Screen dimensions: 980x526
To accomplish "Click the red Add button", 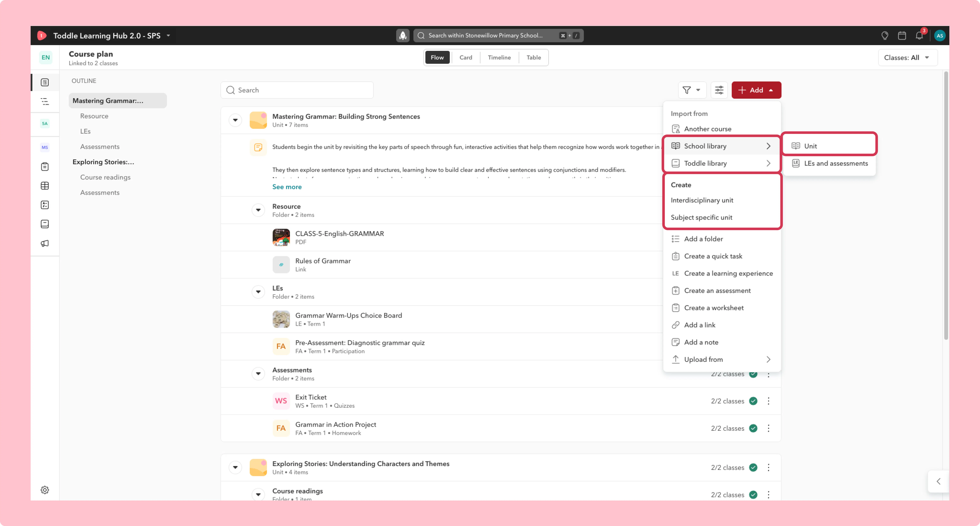I will coord(756,90).
